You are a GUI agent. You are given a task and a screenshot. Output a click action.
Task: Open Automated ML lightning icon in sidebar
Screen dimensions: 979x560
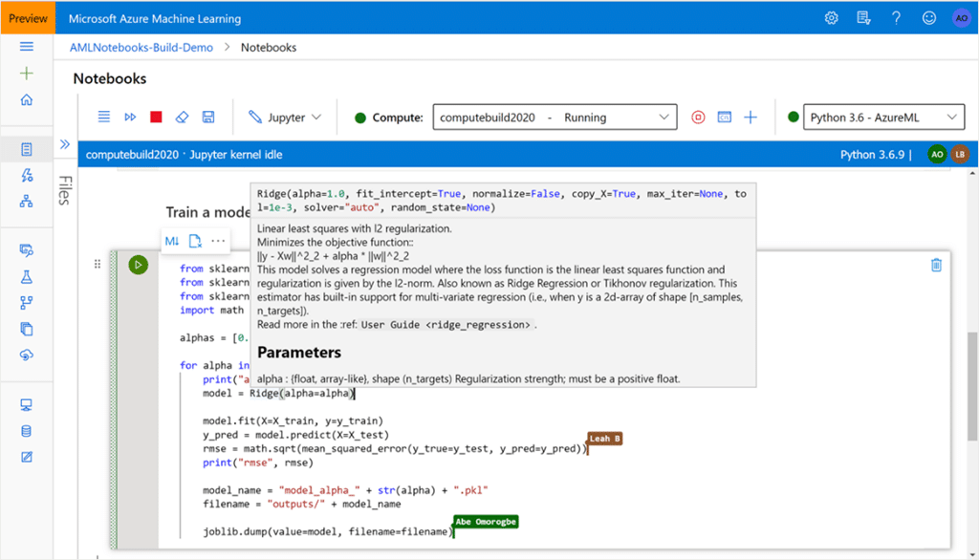tap(26, 176)
